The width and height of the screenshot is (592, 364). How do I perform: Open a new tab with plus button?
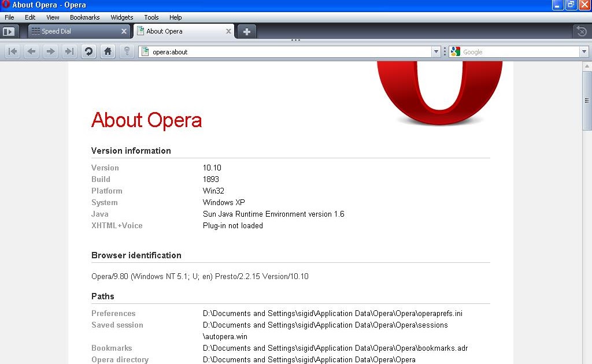(246, 32)
